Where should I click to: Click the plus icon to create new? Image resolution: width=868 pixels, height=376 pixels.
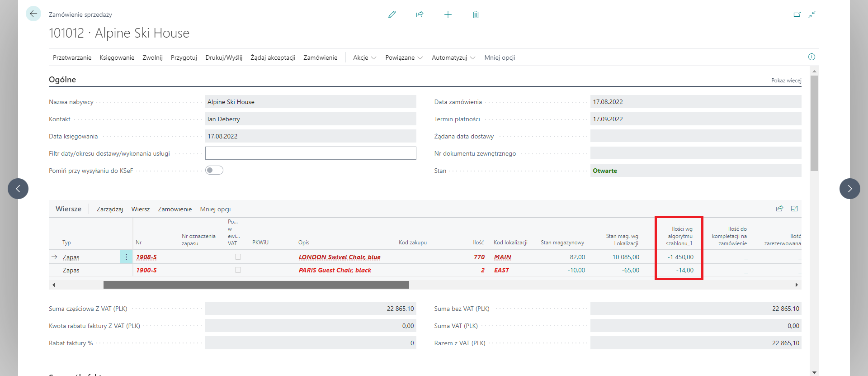[448, 14]
